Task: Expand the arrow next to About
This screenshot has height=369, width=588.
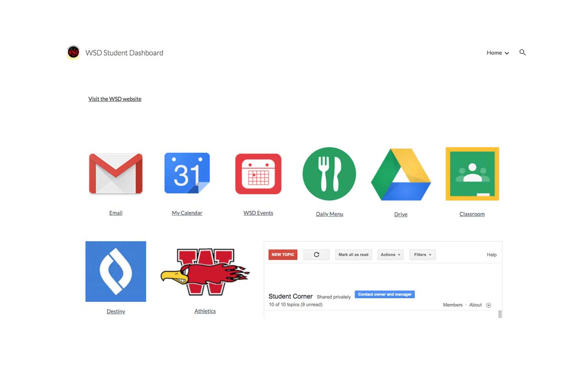Action: 488,305
